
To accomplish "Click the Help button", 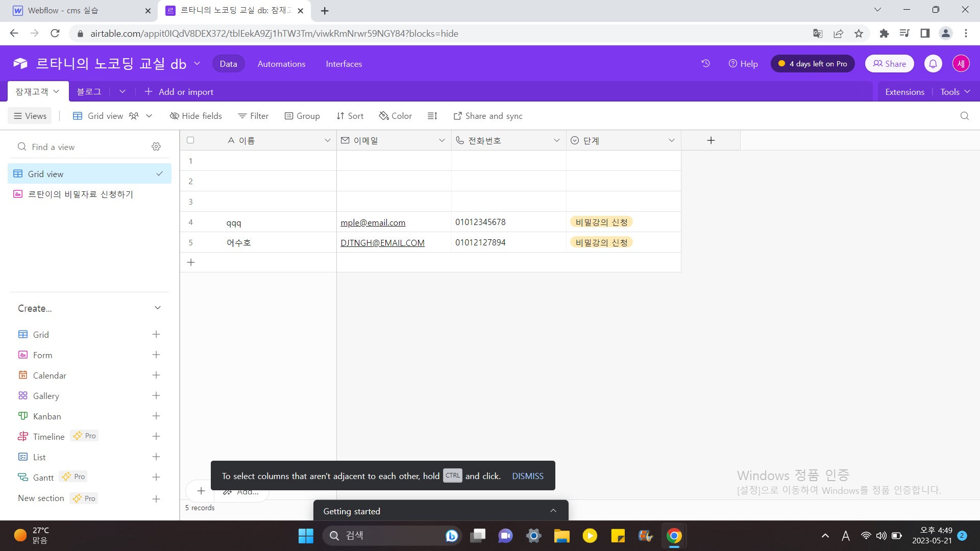I will coord(743,64).
